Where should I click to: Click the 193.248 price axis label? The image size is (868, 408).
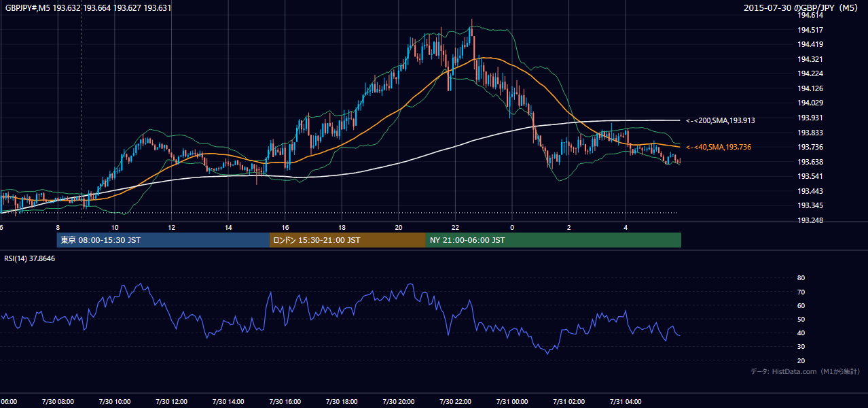coord(810,220)
